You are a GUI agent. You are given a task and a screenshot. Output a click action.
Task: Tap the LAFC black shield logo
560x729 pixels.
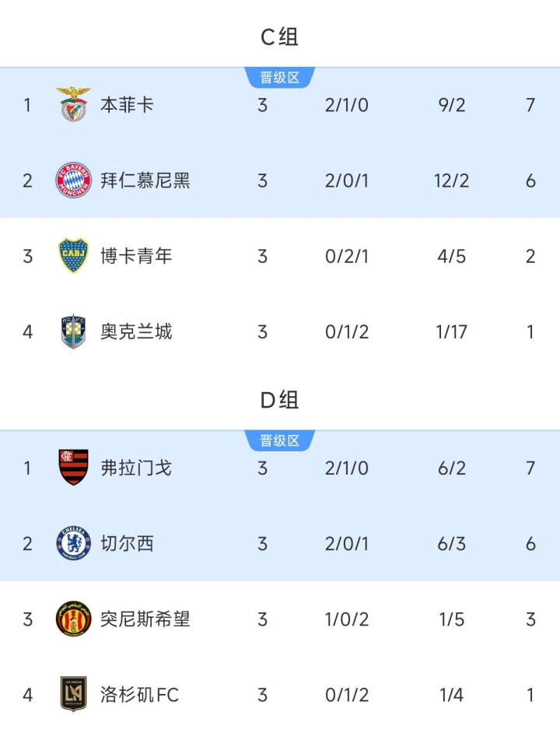point(73,694)
